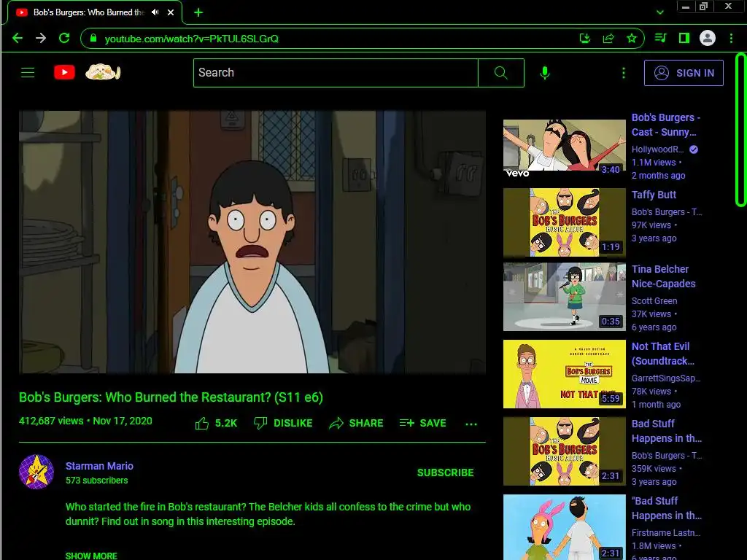Open the 1.8M views Bad Stuff Happens thumbnail
The image size is (747, 560).
565,527
